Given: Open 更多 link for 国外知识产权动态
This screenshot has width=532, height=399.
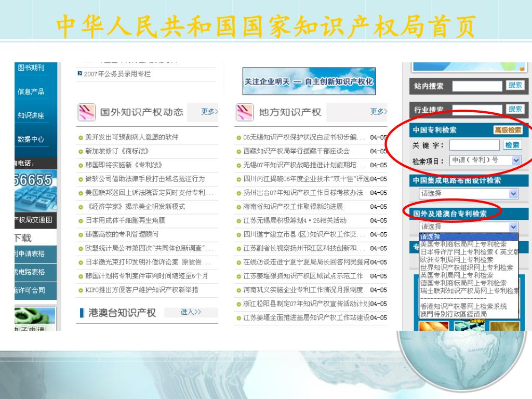Looking at the screenshot, I should (x=209, y=112).
